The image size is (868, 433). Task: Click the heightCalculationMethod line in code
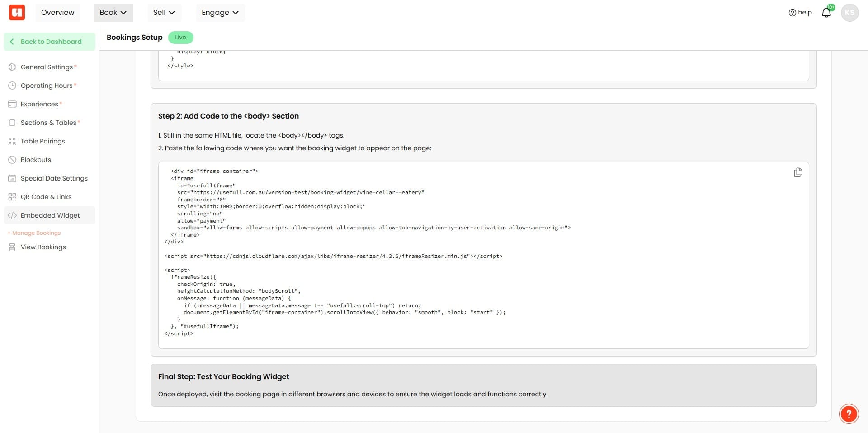pos(239,291)
